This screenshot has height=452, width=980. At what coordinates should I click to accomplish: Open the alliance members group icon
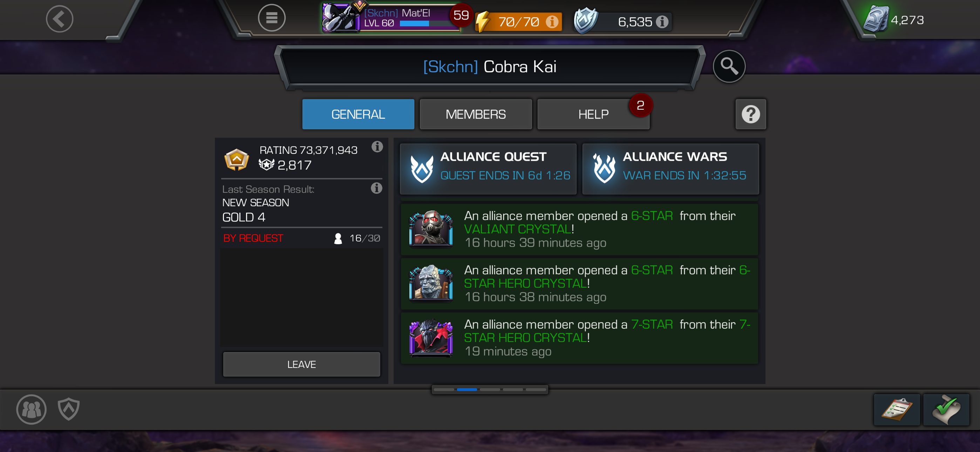pyautogui.click(x=31, y=409)
